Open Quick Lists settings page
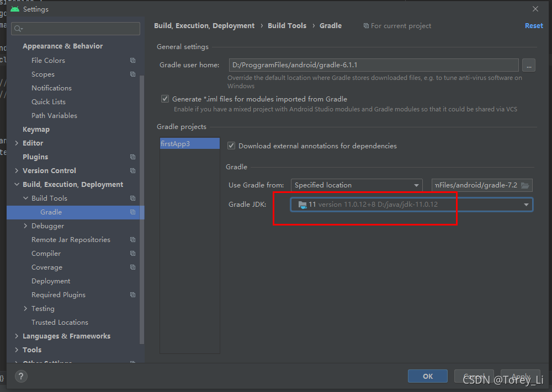 click(48, 101)
